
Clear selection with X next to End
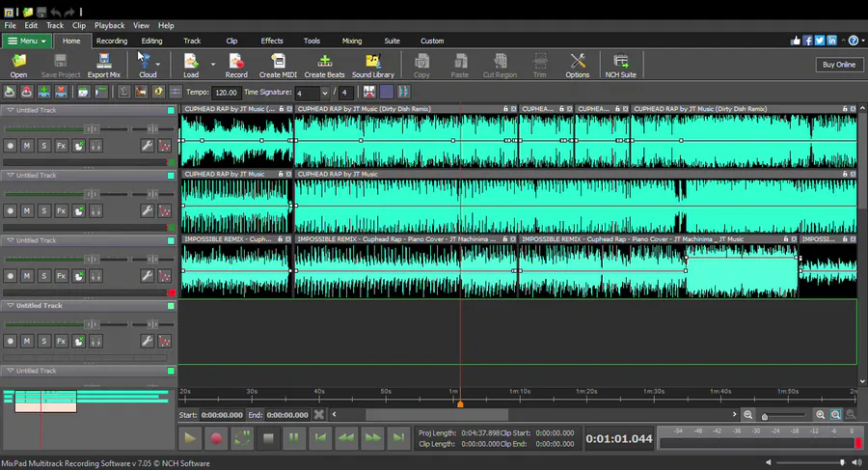tap(319, 415)
